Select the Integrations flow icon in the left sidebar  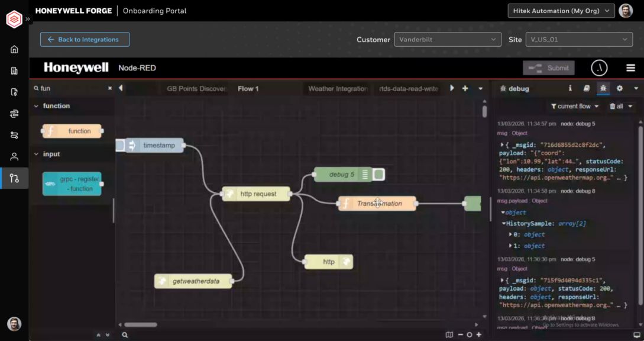14,178
